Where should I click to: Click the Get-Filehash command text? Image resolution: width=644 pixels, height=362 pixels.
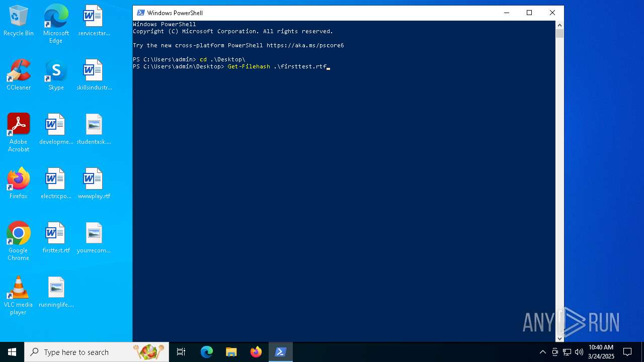pyautogui.click(x=249, y=66)
